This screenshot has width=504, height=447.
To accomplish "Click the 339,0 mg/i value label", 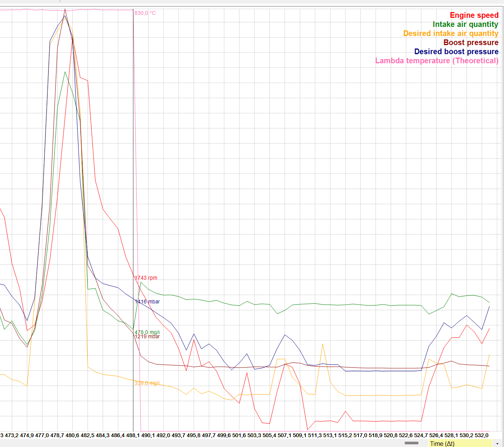I will point(147,383).
